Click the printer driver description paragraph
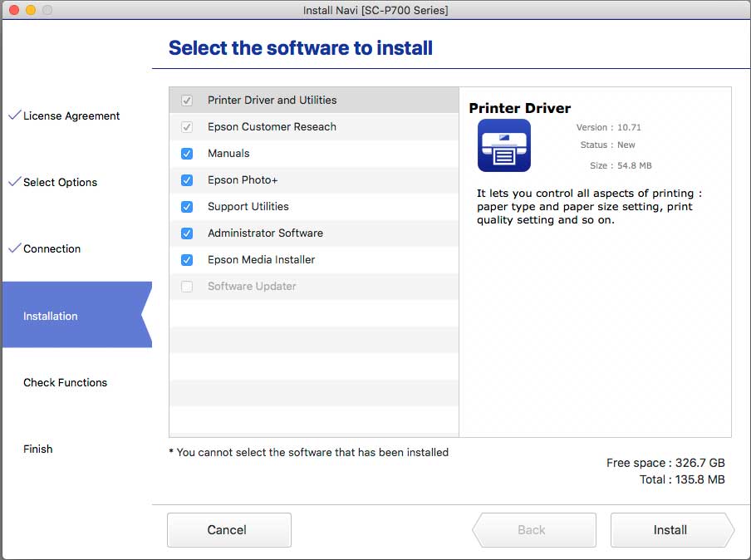 pyautogui.click(x=589, y=206)
